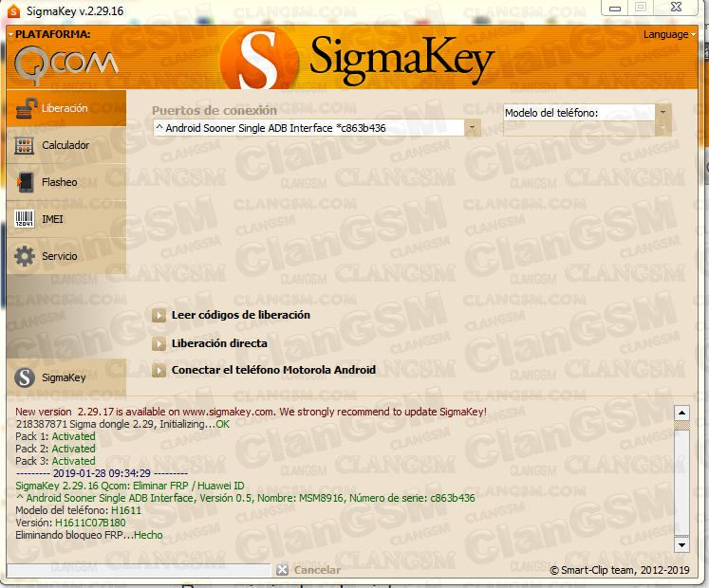Screen dimensions: 709x588
Task: Open the Language menu
Action: [669, 35]
